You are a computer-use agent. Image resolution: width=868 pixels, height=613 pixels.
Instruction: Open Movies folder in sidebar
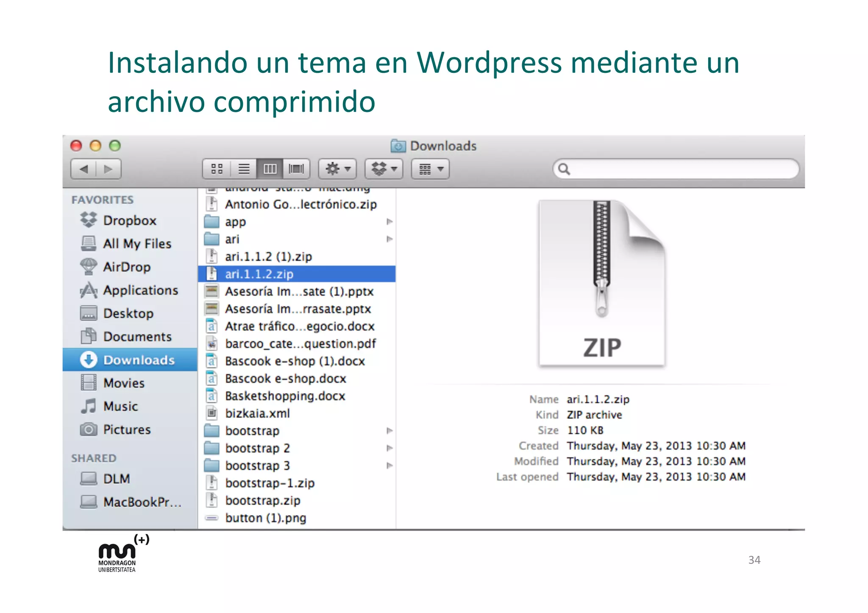coord(130,383)
